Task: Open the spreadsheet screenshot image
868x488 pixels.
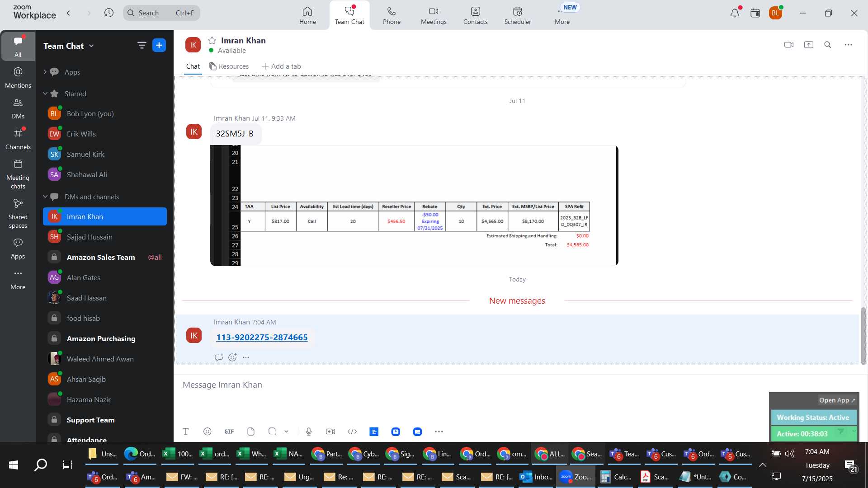Action: pyautogui.click(x=414, y=206)
